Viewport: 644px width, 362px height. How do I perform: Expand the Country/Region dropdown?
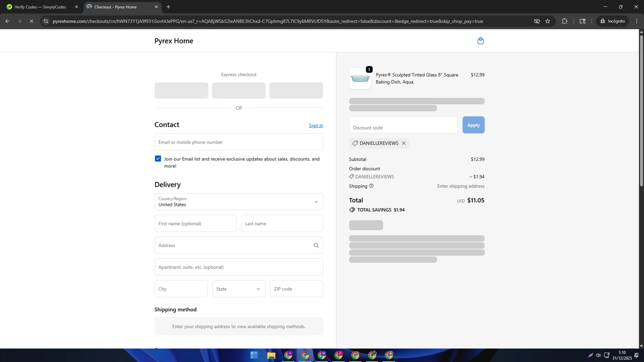tap(239, 202)
